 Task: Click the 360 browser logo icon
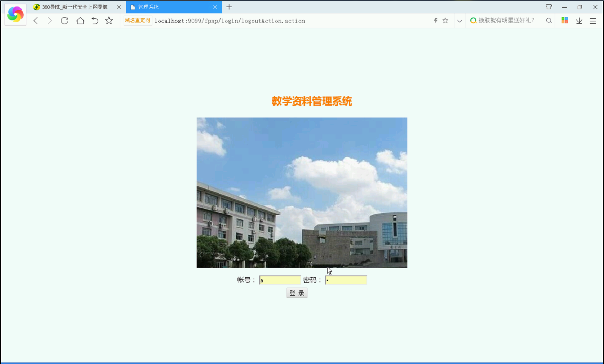click(15, 14)
